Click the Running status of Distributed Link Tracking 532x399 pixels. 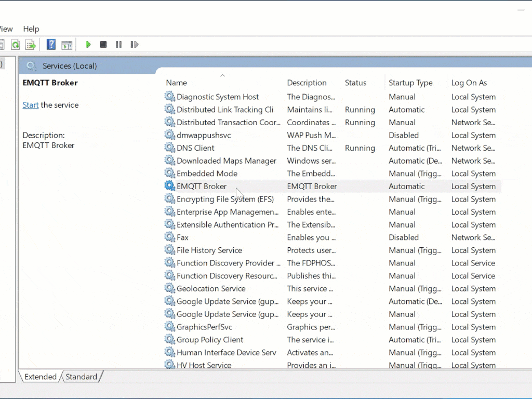coord(360,110)
